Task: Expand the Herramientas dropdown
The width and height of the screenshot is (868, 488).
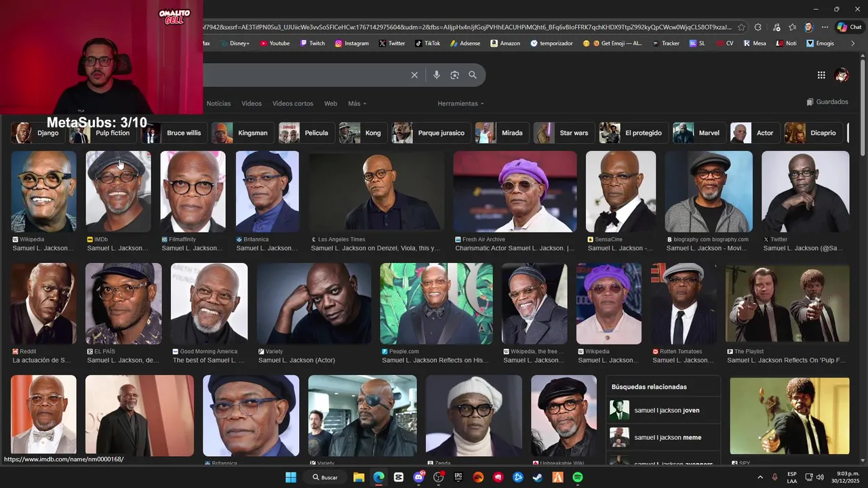Action: coord(461,104)
